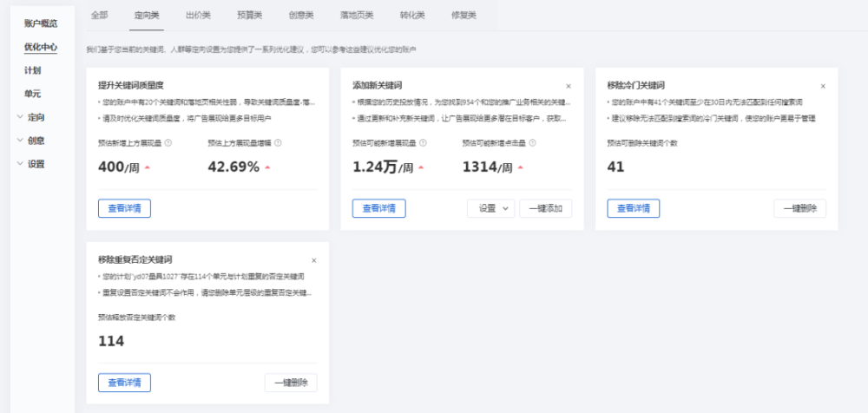Click info icon beside 预估可能新增展现量
This screenshot has width=868, height=413.
coord(423,143)
